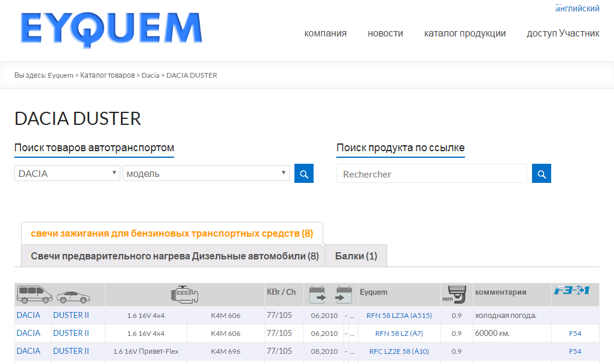Click the vehicle search magnifier button
The width and height of the screenshot is (614, 364).
coord(304,173)
